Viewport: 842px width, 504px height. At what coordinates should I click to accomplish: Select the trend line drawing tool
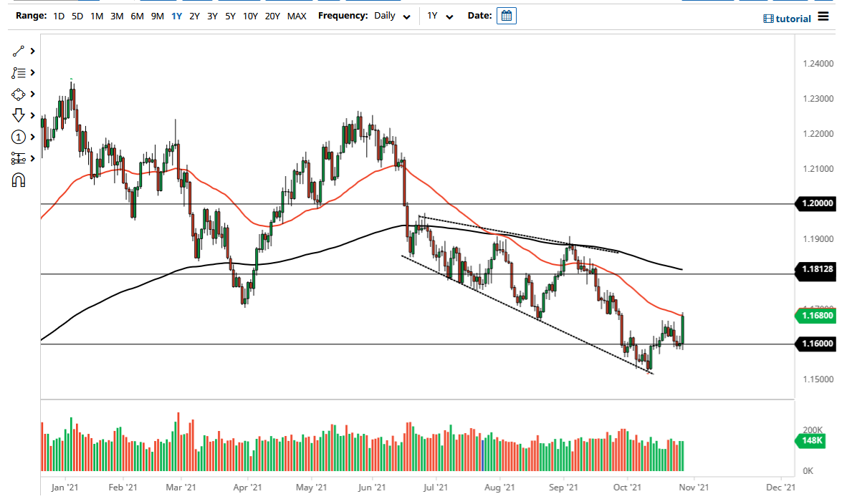click(x=18, y=51)
